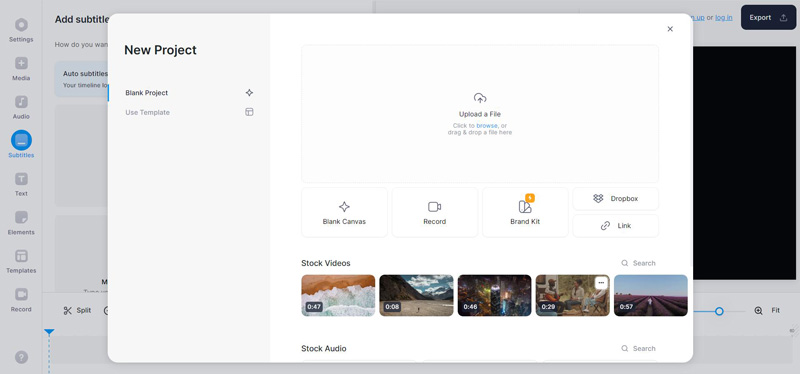Open the Templates panel in the sidebar
Screen dimensions: 800x374
(21, 261)
